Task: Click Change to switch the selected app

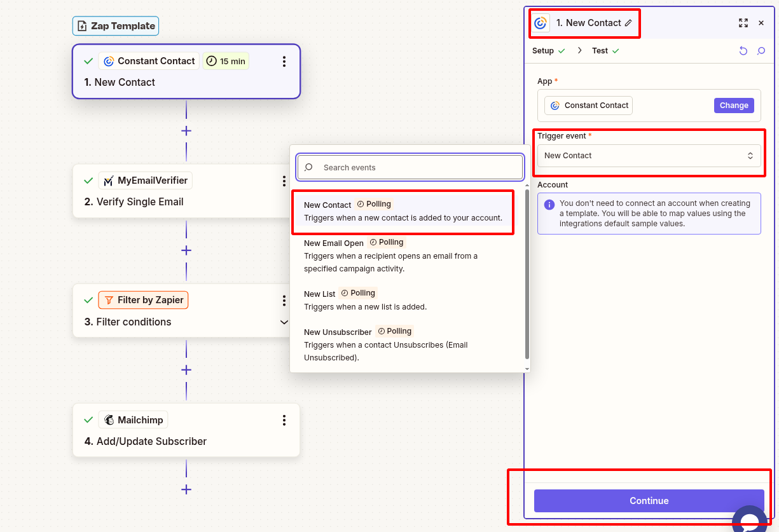Action: [734, 105]
